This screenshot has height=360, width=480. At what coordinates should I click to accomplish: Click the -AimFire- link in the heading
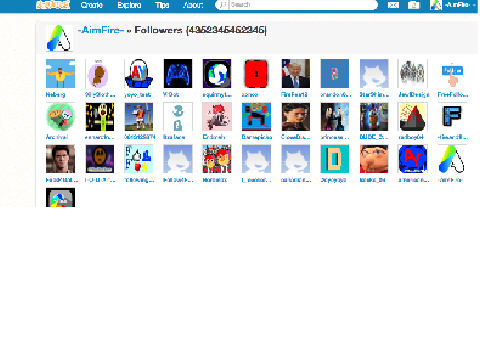pyautogui.click(x=101, y=30)
